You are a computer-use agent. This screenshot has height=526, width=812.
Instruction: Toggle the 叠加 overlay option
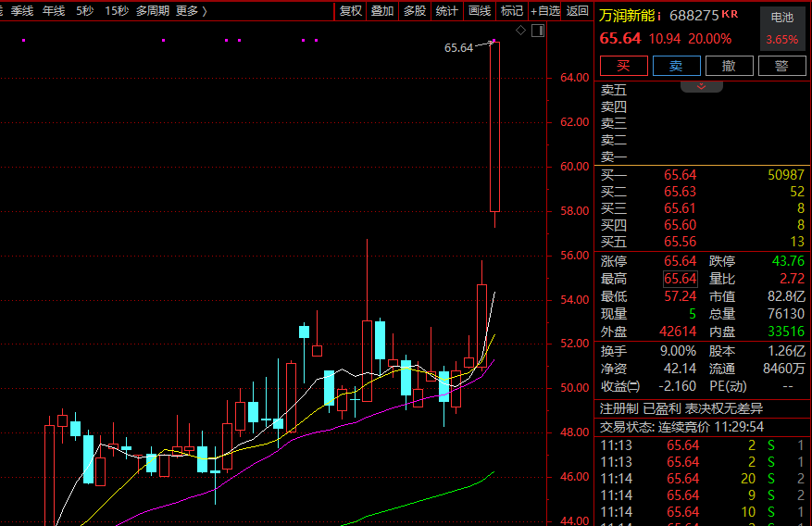382,11
